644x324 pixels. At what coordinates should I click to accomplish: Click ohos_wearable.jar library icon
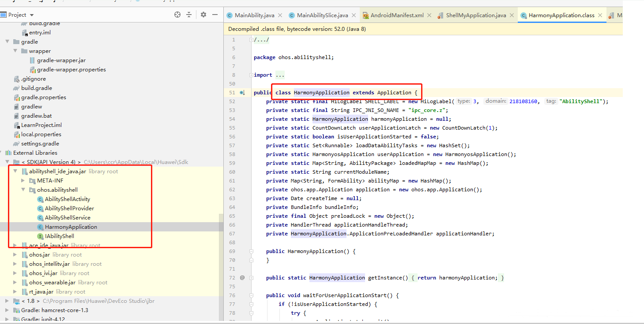pos(24,283)
